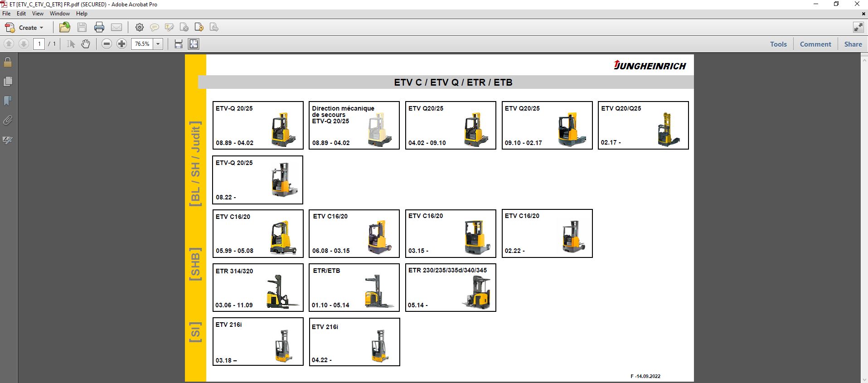
Task: Click the Open file folder icon
Action: coord(65,27)
